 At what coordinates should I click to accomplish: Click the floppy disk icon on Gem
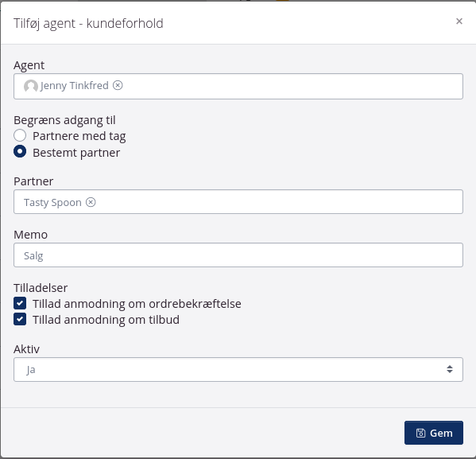(x=420, y=433)
